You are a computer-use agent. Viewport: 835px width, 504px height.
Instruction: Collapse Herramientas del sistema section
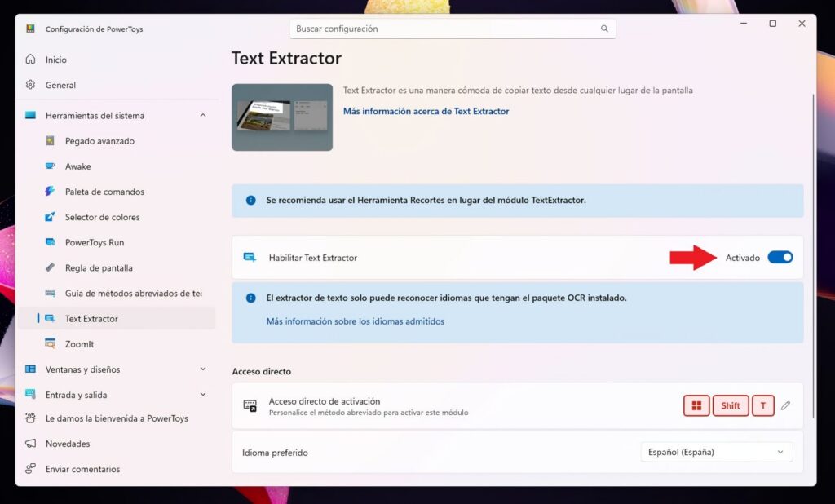(203, 116)
